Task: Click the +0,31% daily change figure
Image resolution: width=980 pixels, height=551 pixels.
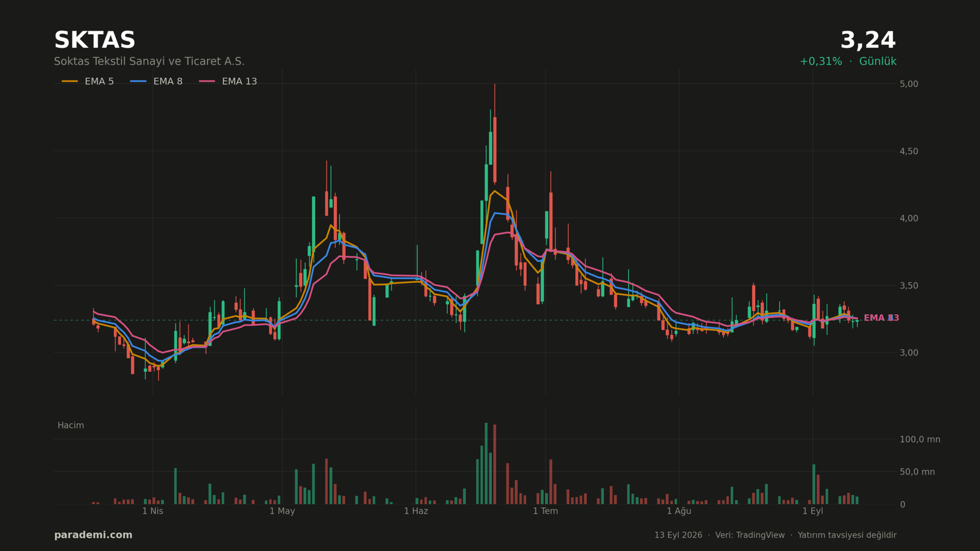Action: (821, 62)
